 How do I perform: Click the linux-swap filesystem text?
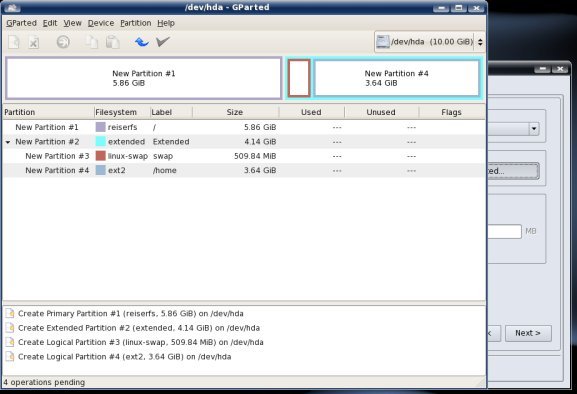pos(128,156)
